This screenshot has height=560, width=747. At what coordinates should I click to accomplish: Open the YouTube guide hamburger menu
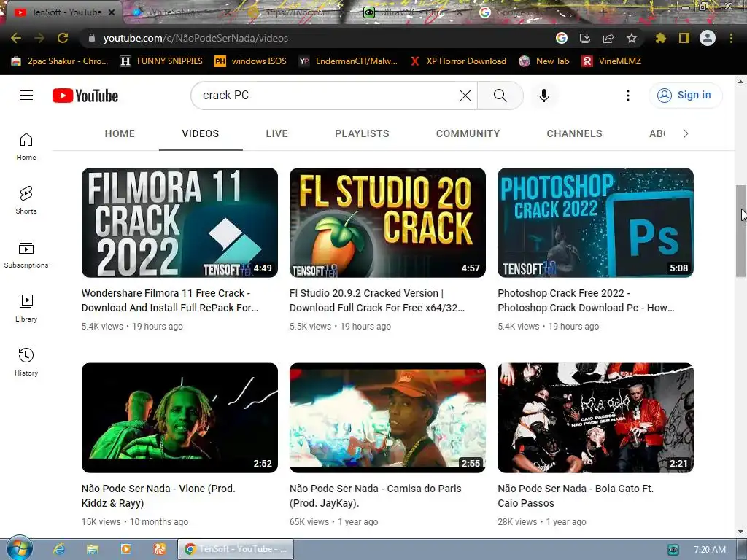26,96
